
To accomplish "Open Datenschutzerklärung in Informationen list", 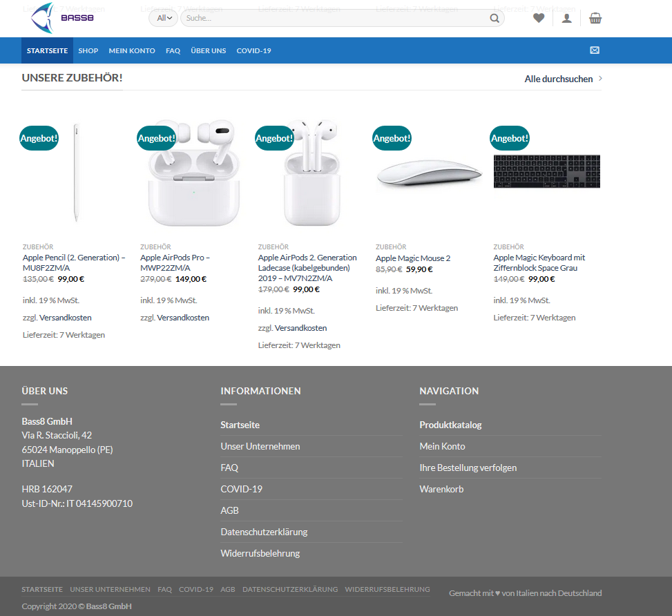I will pyautogui.click(x=264, y=532).
